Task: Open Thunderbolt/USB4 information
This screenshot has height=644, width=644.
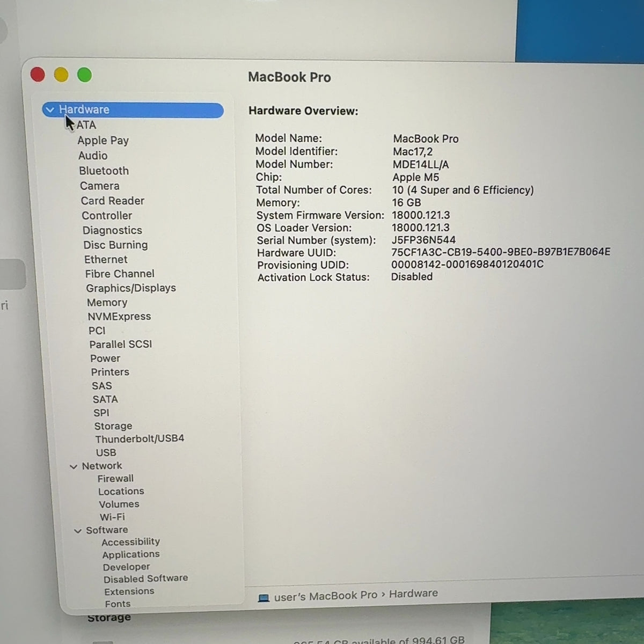Action: point(140,438)
